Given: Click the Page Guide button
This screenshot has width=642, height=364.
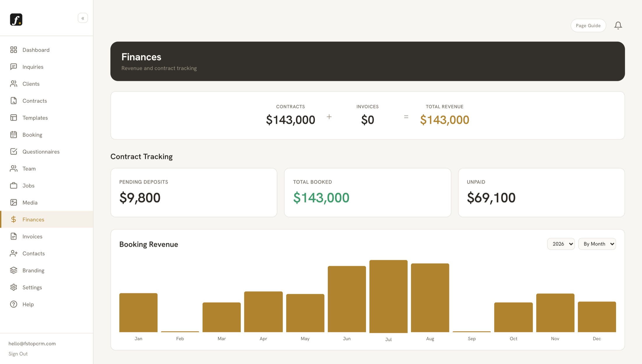Looking at the screenshot, I should pyautogui.click(x=588, y=26).
